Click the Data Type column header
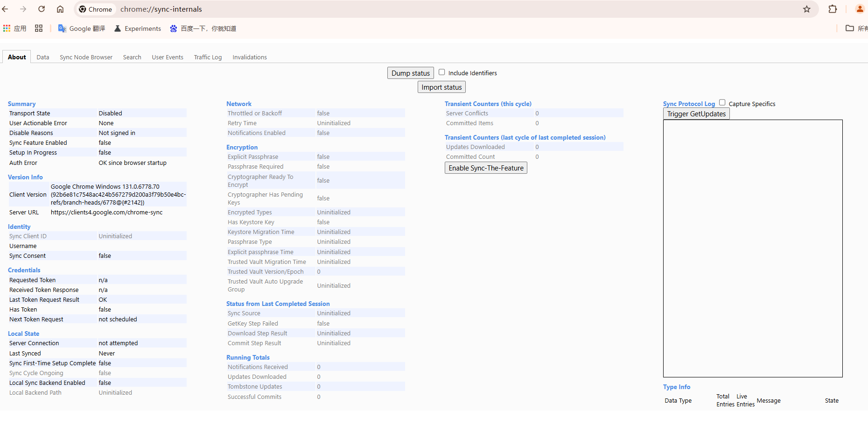Viewport: 868px width, 433px height. click(678, 400)
